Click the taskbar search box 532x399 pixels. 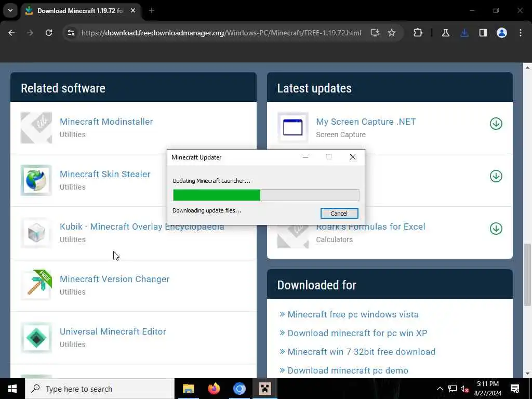pos(100,389)
